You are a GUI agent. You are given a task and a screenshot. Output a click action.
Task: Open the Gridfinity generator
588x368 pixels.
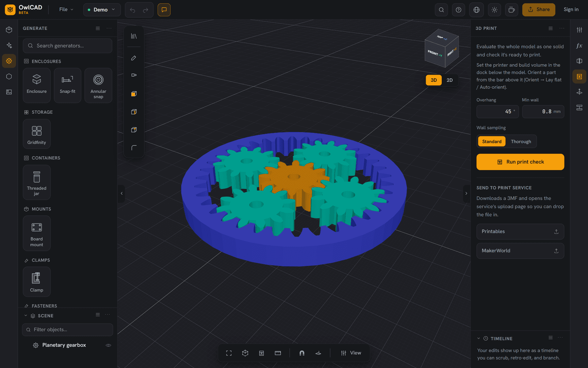point(37,134)
